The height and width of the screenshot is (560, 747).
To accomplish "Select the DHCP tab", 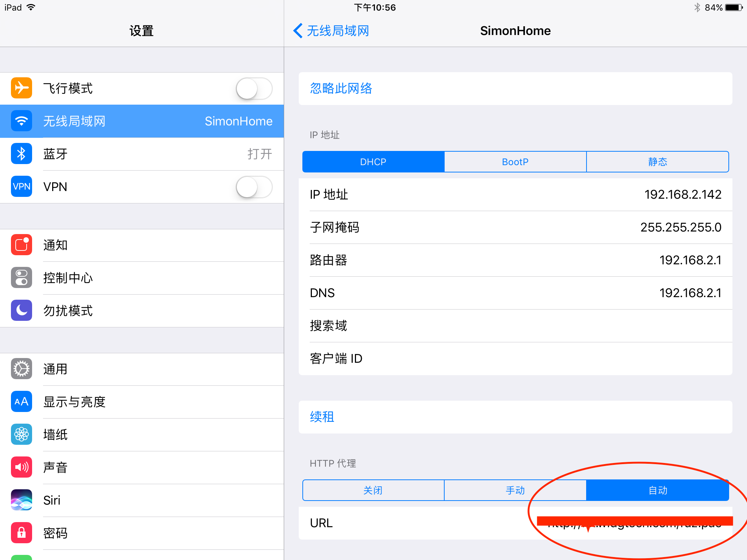I will pyautogui.click(x=373, y=162).
